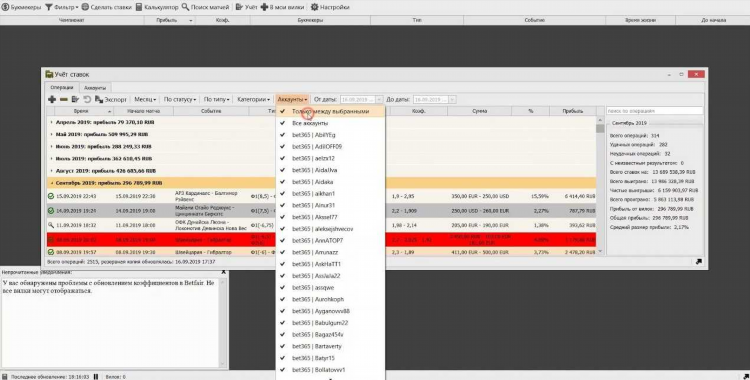
Task: Select bet365 | Babulgum22 menu entry
Action: click(330, 323)
